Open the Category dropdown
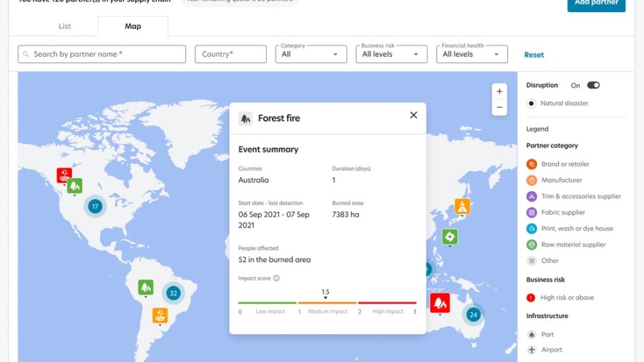 click(311, 55)
